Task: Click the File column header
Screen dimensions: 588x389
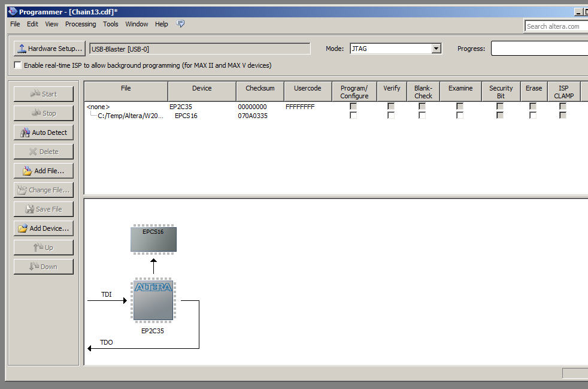Action: point(126,92)
